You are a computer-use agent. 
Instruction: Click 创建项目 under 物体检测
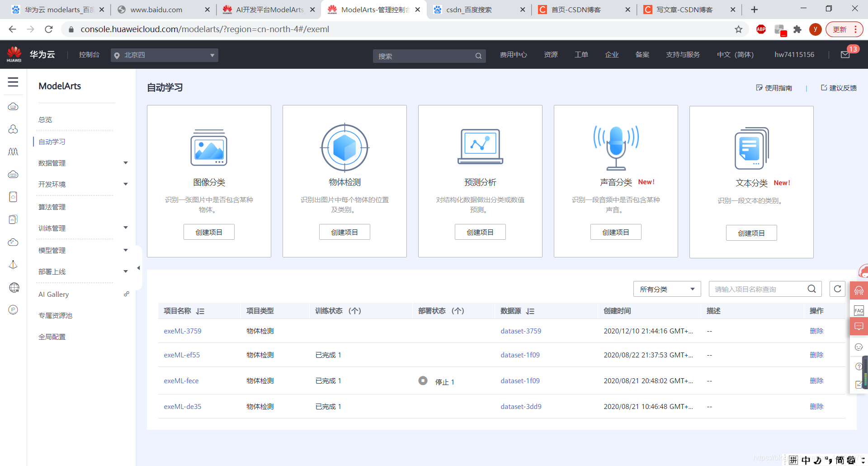click(x=344, y=232)
